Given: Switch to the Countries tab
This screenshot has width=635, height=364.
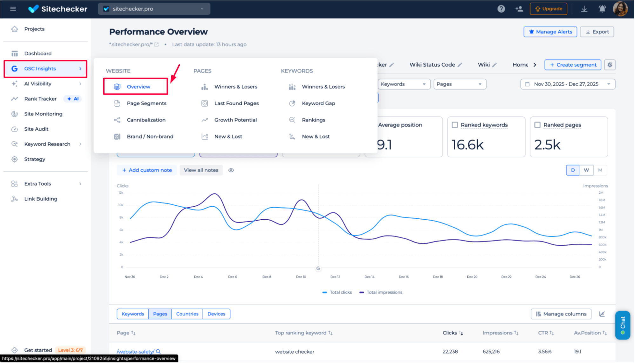Looking at the screenshot, I should pos(187,314).
